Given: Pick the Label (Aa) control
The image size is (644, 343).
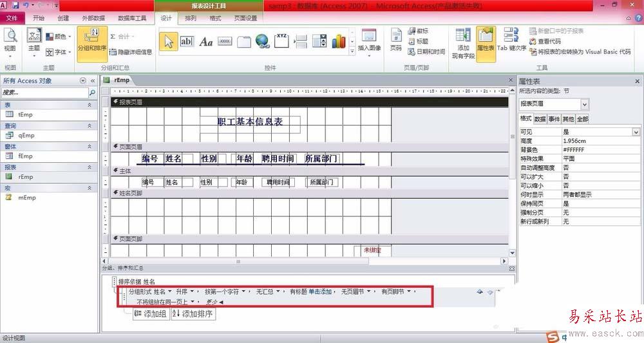Looking at the screenshot, I should pyautogui.click(x=206, y=41).
